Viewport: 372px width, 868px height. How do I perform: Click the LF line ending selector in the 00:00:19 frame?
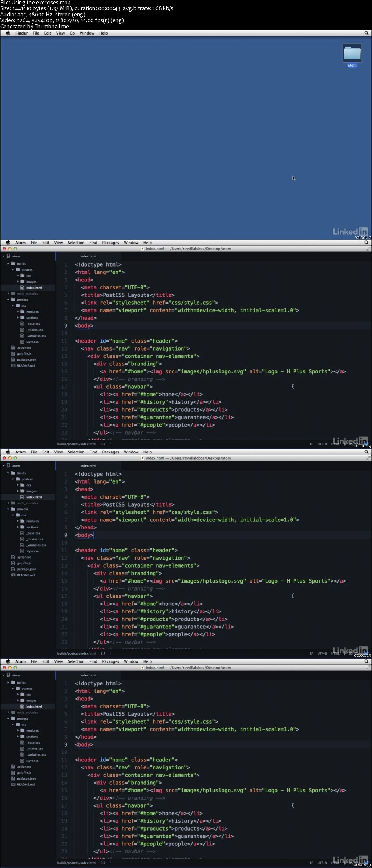pyautogui.click(x=311, y=444)
